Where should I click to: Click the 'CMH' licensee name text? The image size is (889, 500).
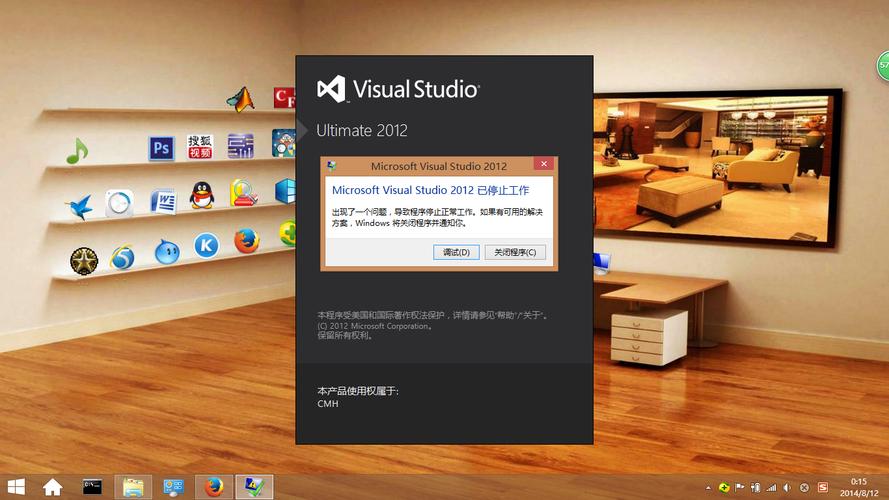click(328, 404)
